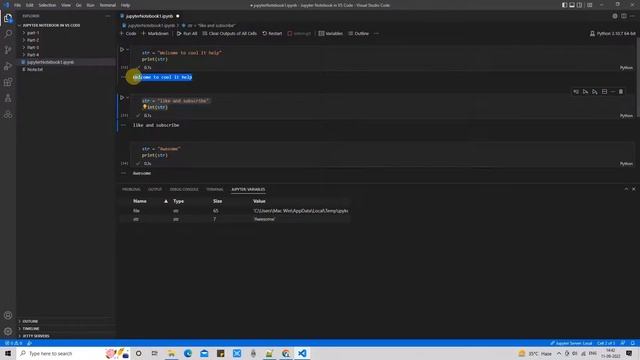The image size is (640, 360).
Task: Click Run All in notebook toolbar
Action: pyautogui.click(x=187, y=33)
